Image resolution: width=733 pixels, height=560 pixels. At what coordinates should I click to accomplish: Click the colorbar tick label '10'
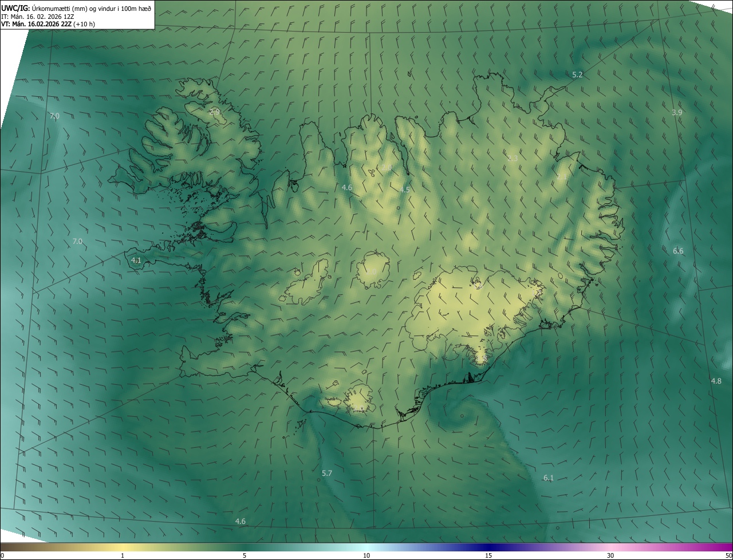pos(366,555)
